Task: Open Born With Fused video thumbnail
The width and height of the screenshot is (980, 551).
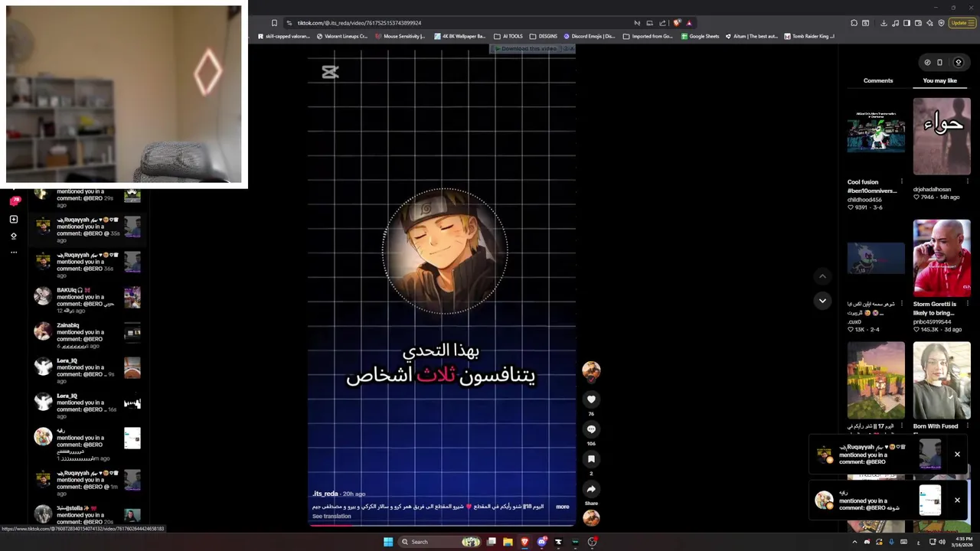Action: pos(942,380)
